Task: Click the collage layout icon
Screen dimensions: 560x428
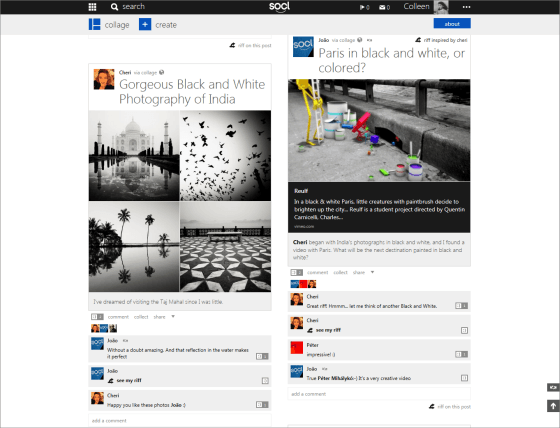Action: 95,24
